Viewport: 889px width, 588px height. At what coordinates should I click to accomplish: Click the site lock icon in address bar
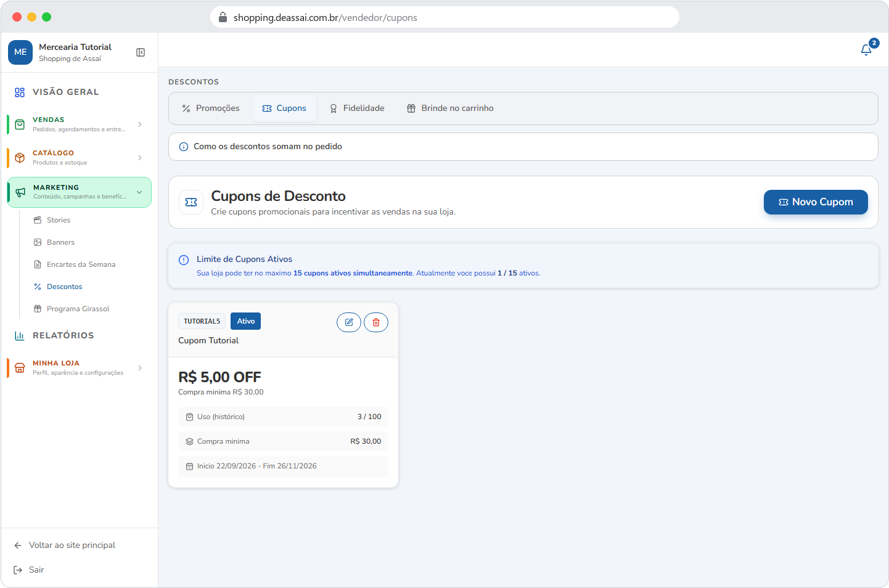click(223, 17)
